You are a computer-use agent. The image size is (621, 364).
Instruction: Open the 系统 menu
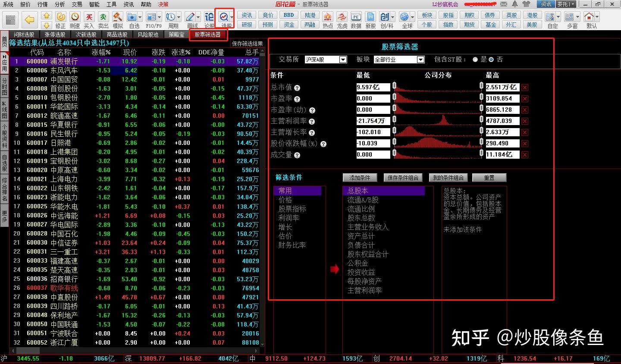click(8, 4)
